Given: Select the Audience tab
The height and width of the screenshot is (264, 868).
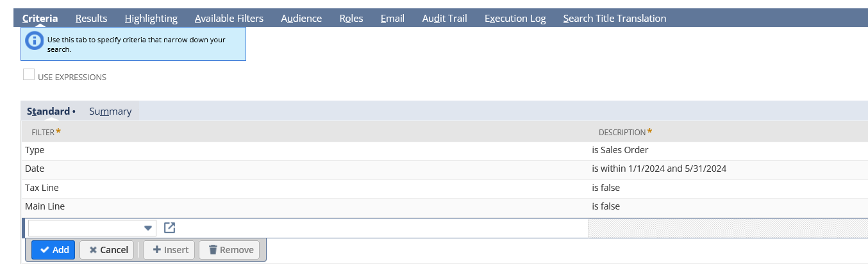Looking at the screenshot, I should click(301, 19).
